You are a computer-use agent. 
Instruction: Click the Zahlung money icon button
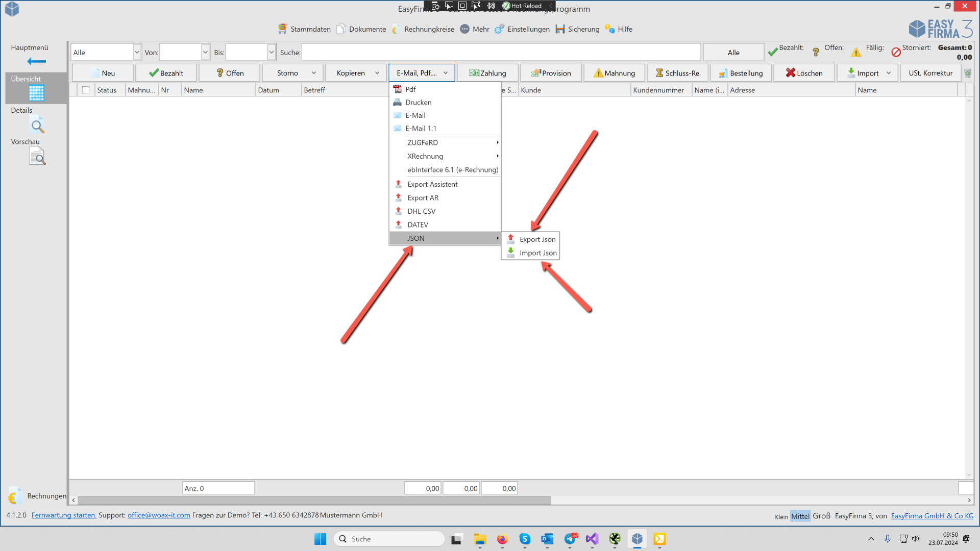(x=487, y=73)
